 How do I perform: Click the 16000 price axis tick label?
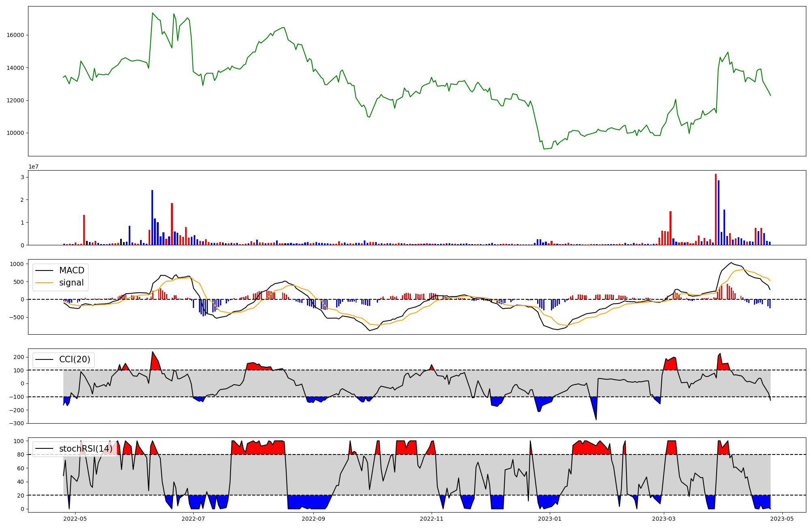(15, 35)
